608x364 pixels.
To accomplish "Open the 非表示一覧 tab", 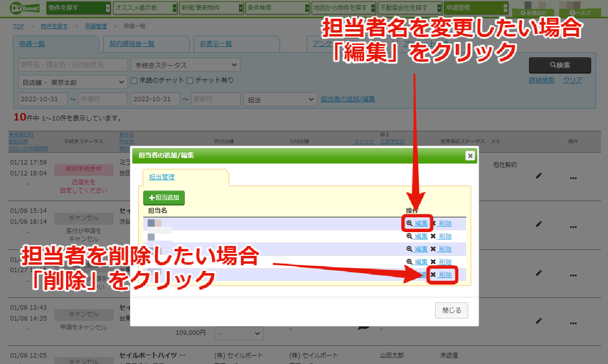I will [216, 43].
